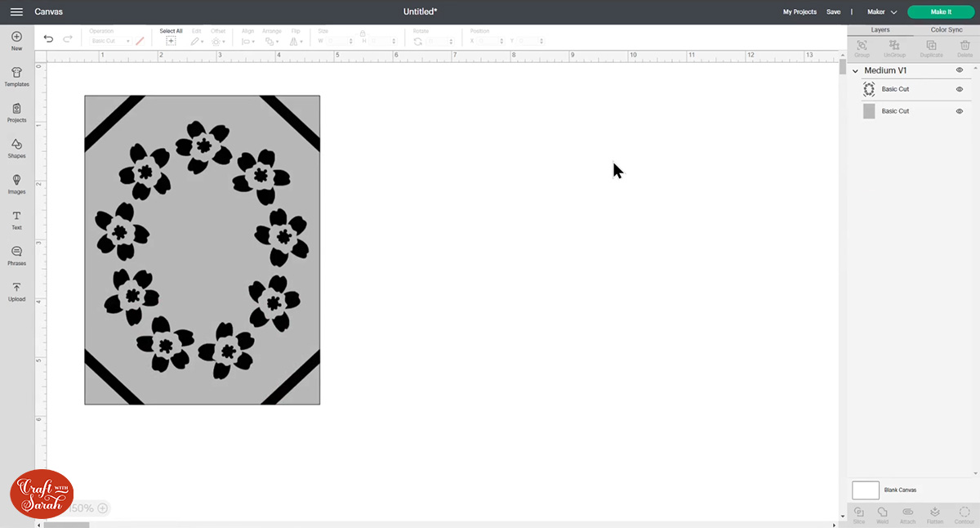Viewport: 980px width, 528px height.
Task: Toggle the size lock aspect ratio icon
Action: pos(363,34)
